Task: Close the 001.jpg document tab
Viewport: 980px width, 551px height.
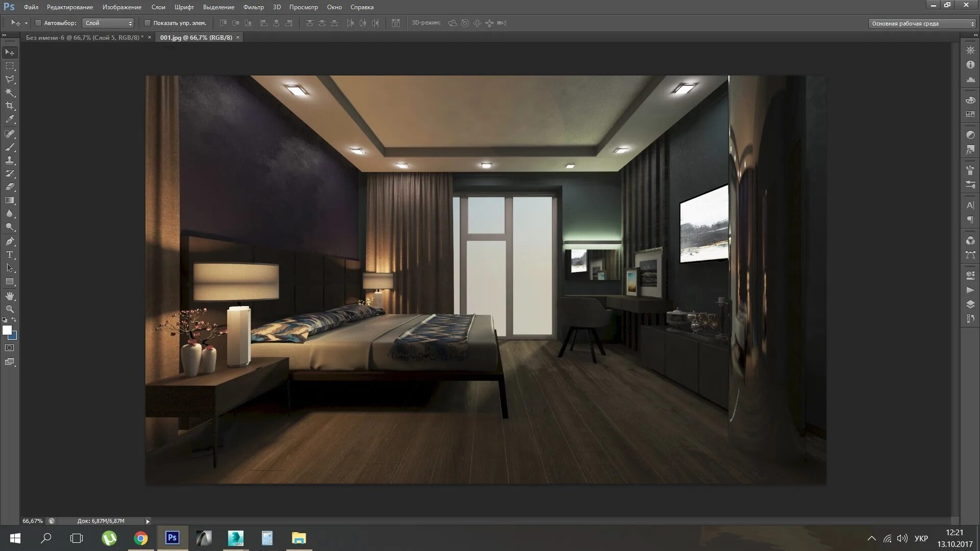Action: 238,37
